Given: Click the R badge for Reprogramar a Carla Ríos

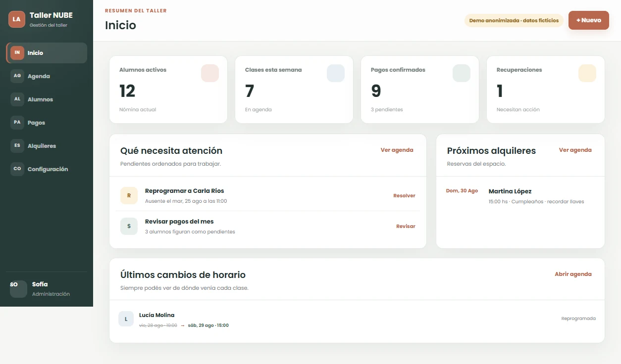Looking at the screenshot, I should [x=129, y=195].
